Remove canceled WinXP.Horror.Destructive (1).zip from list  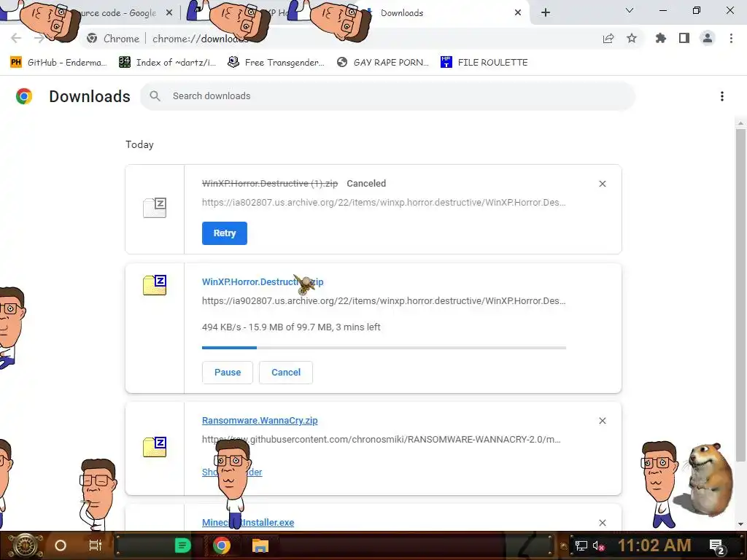point(603,184)
